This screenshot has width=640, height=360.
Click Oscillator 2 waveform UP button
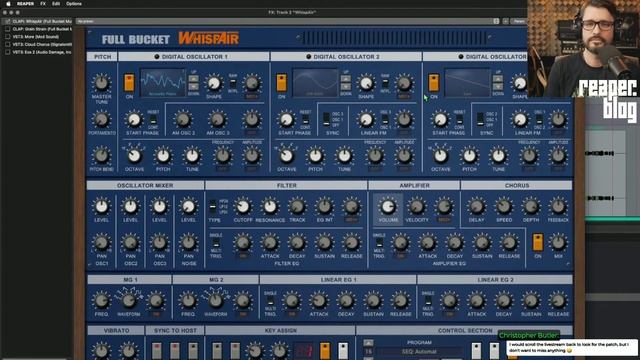coord(346,79)
